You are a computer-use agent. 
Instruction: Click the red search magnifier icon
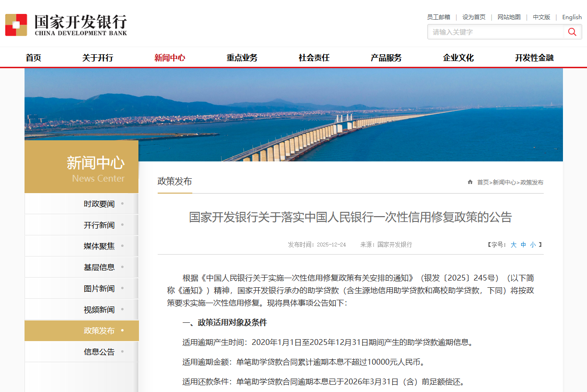tap(572, 32)
